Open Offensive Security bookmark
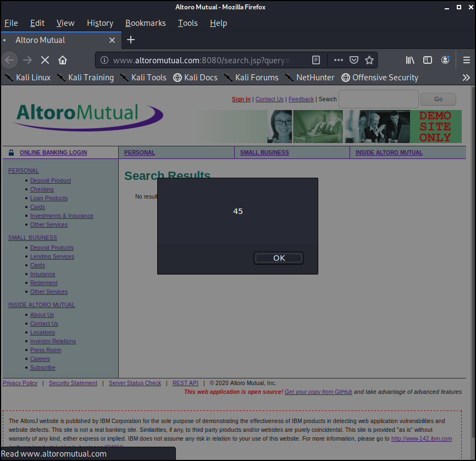The width and height of the screenshot is (476, 461). (380, 78)
